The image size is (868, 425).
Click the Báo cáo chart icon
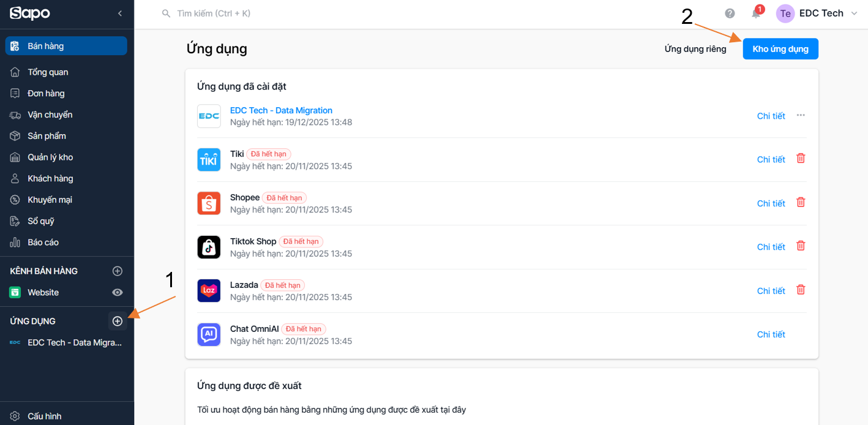tap(15, 243)
